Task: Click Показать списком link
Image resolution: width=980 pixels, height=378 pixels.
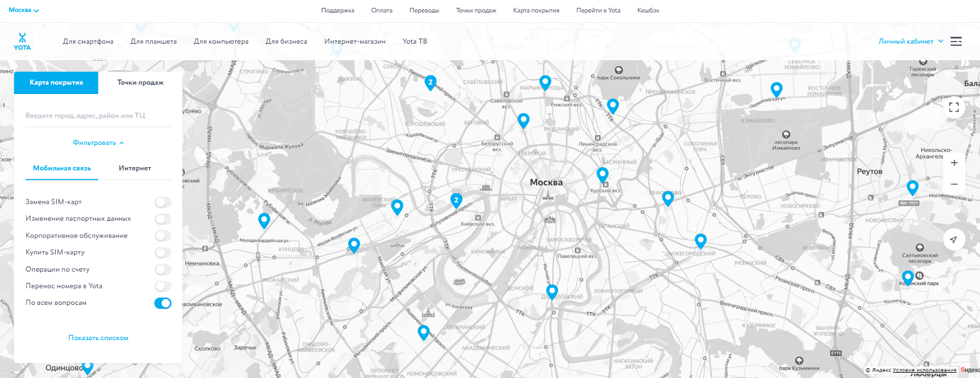Action: (x=99, y=338)
